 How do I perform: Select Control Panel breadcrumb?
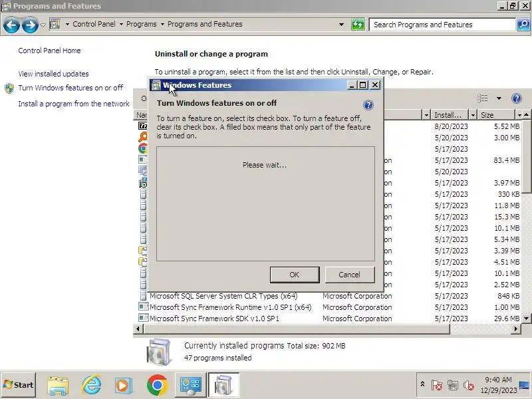[x=94, y=24]
